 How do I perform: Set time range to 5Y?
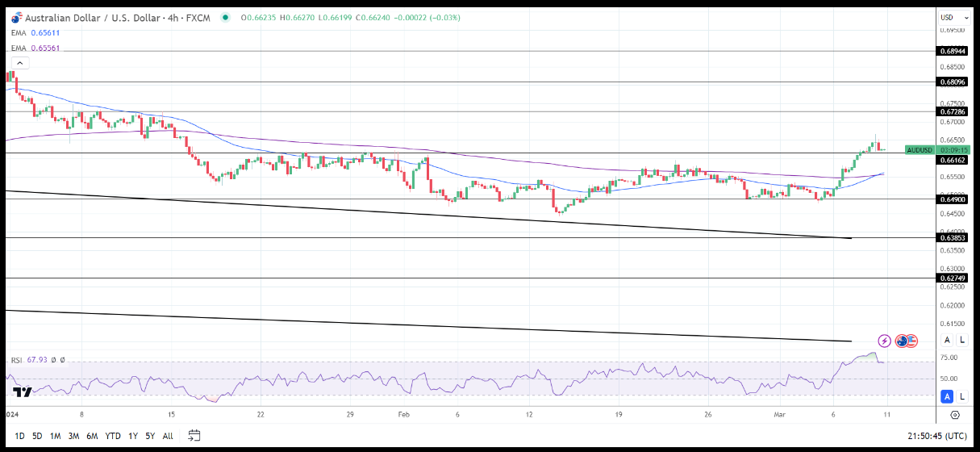pyautogui.click(x=150, y=436)
